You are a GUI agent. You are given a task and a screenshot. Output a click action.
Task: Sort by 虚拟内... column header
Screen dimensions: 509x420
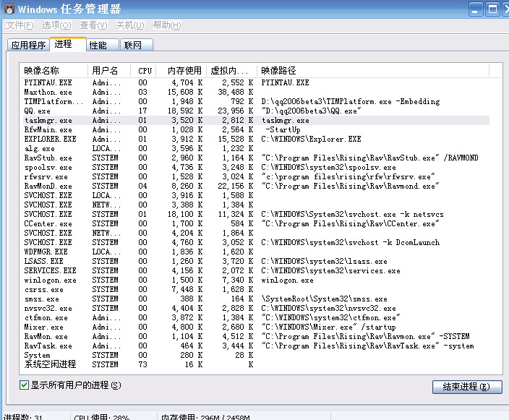[x=232, y=70]
